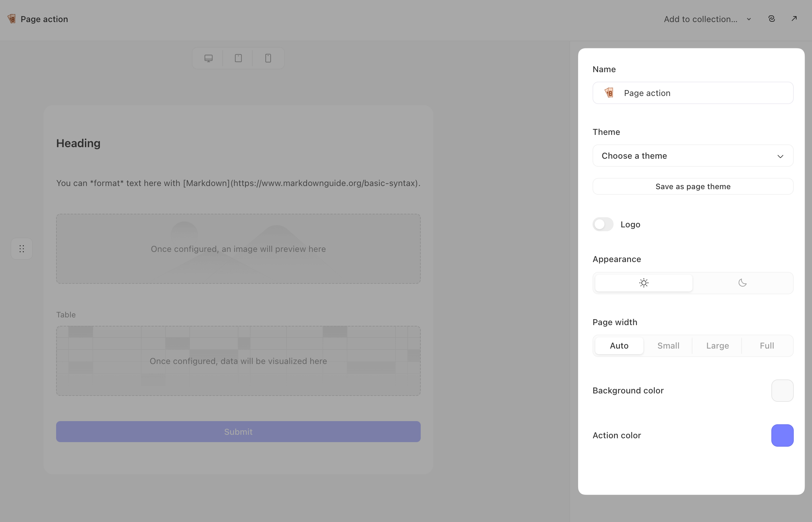This screenshot has height=522, width=812.
Task: Set page width to Large
Action: [717, 346]
